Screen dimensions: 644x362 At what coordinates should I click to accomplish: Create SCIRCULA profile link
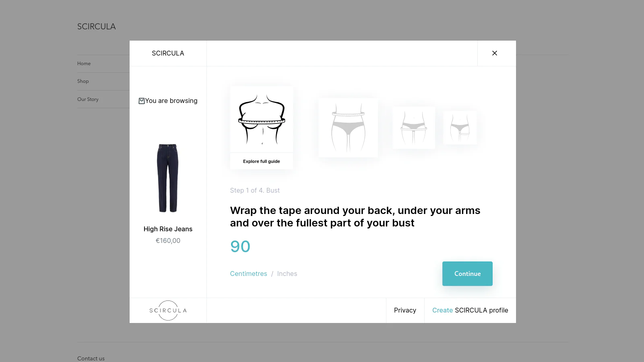coord(470,310)
